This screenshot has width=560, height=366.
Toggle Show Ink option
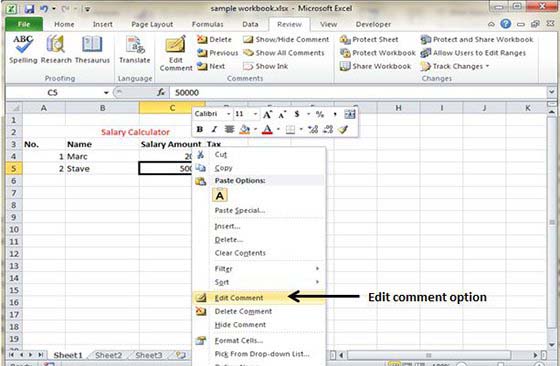pos(266,66)
